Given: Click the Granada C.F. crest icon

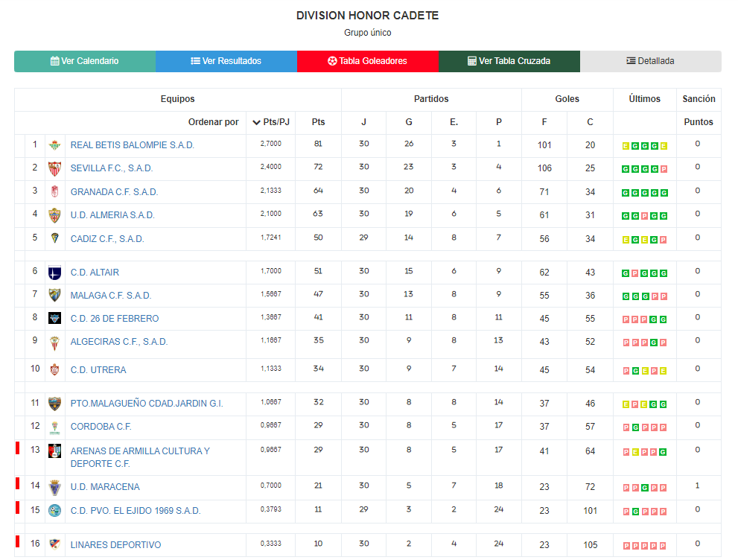Looking at the screenshot, I should (x=54, y=191).
